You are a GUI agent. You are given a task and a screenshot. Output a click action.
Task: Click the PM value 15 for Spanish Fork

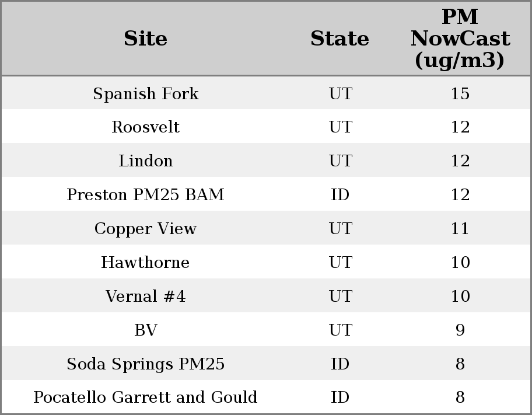pyautogui.click(x=460, y=93)
